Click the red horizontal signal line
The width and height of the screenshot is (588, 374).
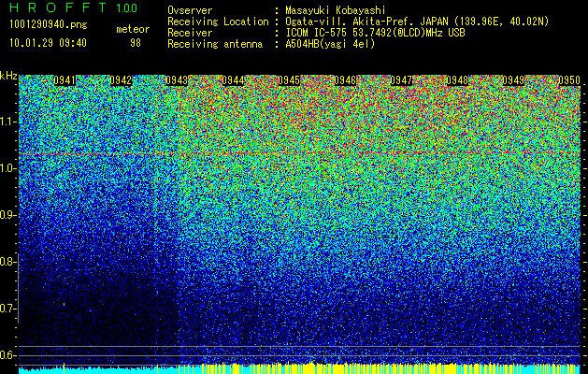pos(300,153)
